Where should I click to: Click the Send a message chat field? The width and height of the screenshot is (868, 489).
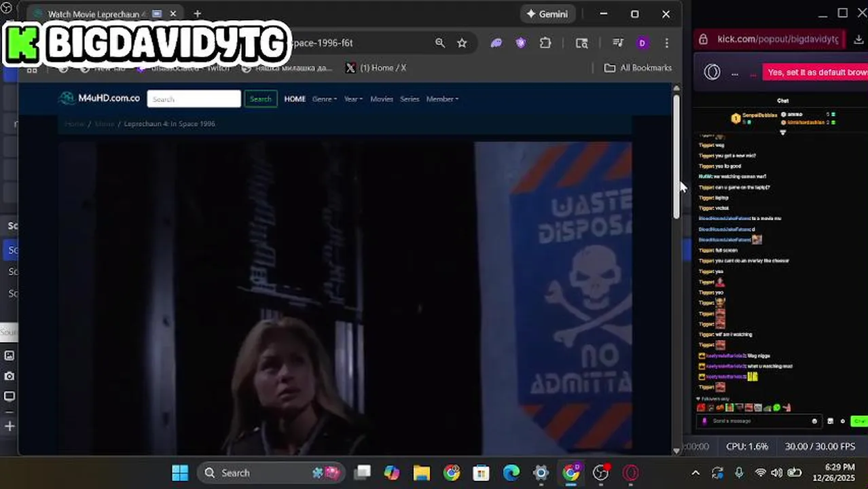coord(759,421)
